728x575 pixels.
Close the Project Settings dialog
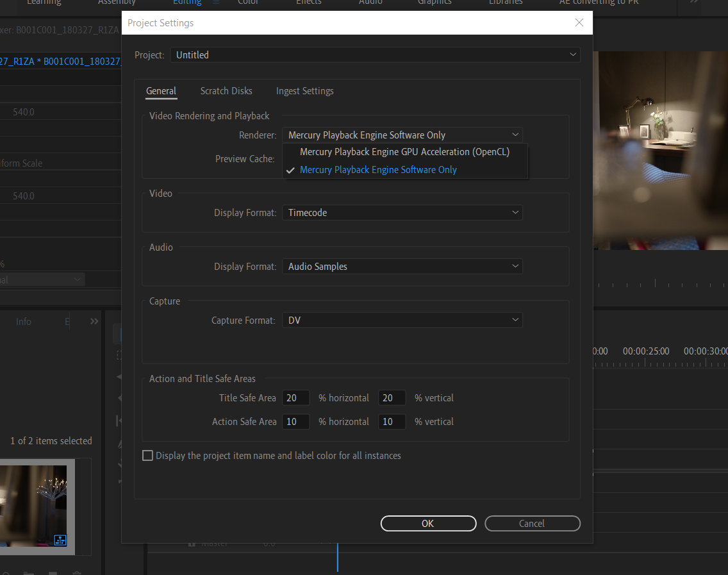click(x=579, y=23)
